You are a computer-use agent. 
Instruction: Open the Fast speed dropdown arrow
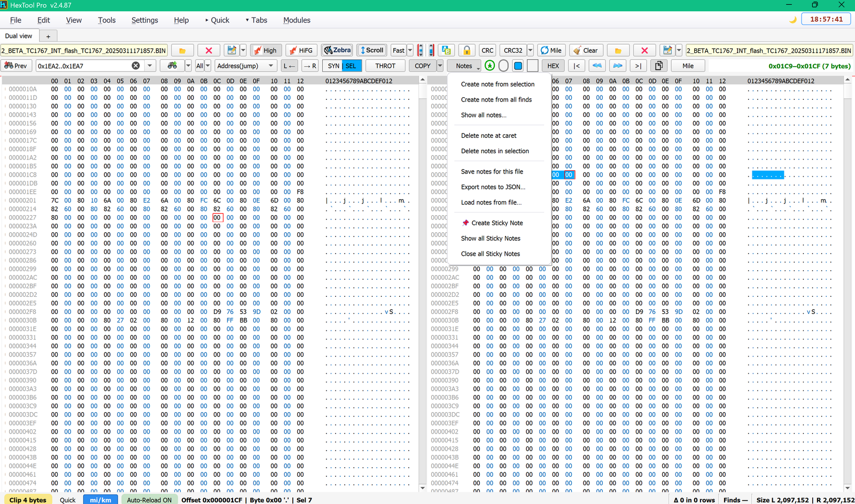pyautogui.click(x=410, y=50)
